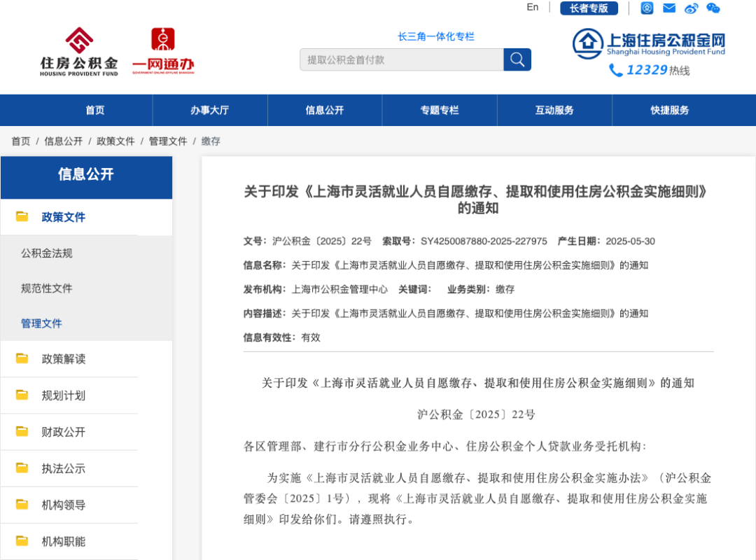Expand the 政策解读 sidebar folder
756x560 pixels.
point(64,359)
